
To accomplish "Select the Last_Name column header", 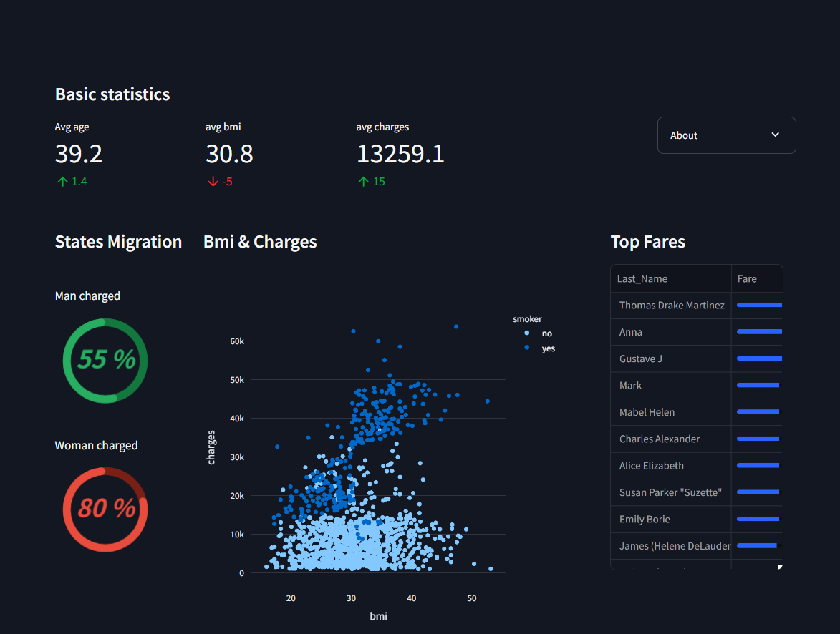I will tap(671, 278).
